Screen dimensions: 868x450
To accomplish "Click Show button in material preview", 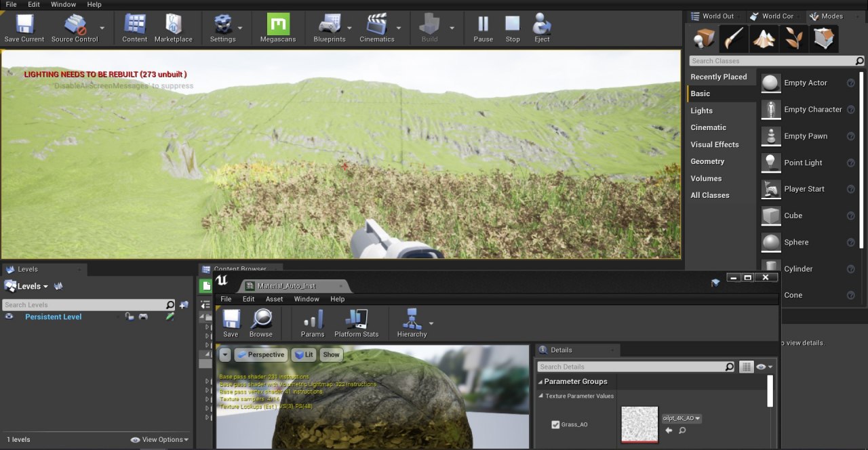I will click(x=331, y=354).
